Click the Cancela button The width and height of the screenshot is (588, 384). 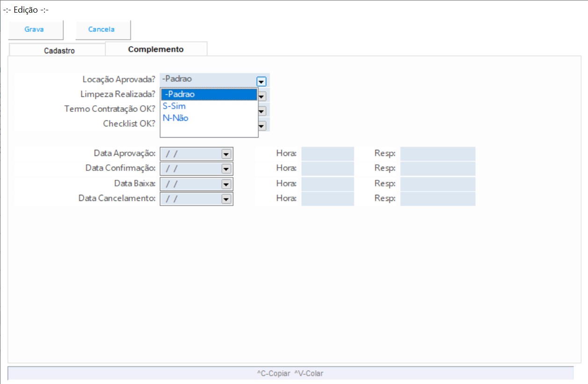pos(102,30)
